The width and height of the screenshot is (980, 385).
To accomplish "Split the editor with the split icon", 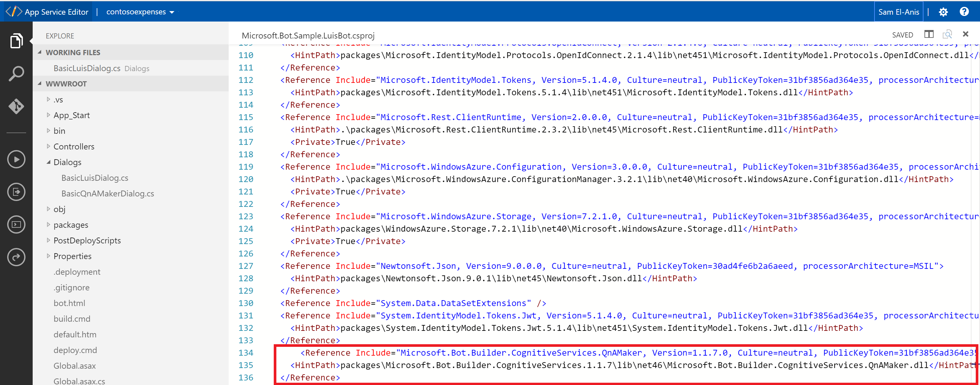I will coord(929,35).
